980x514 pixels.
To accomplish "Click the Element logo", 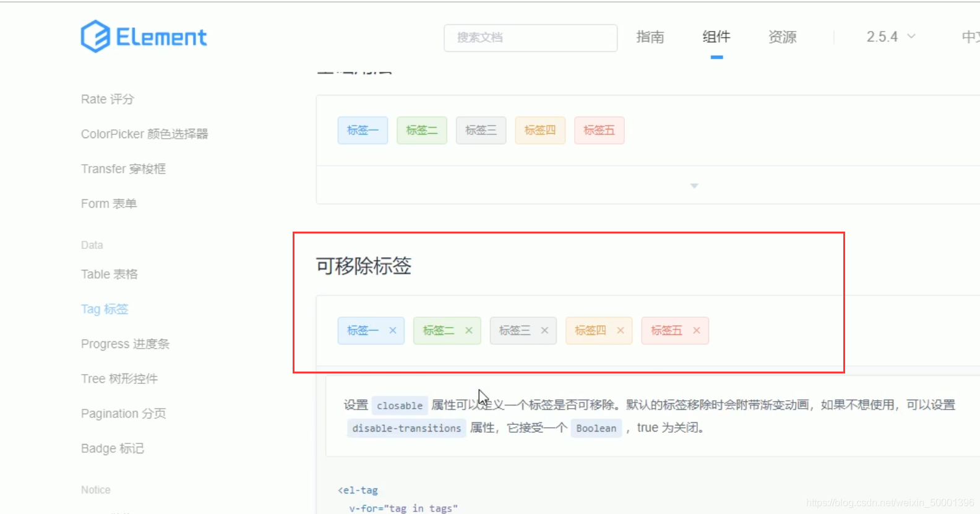I will (x=144, y=37).
